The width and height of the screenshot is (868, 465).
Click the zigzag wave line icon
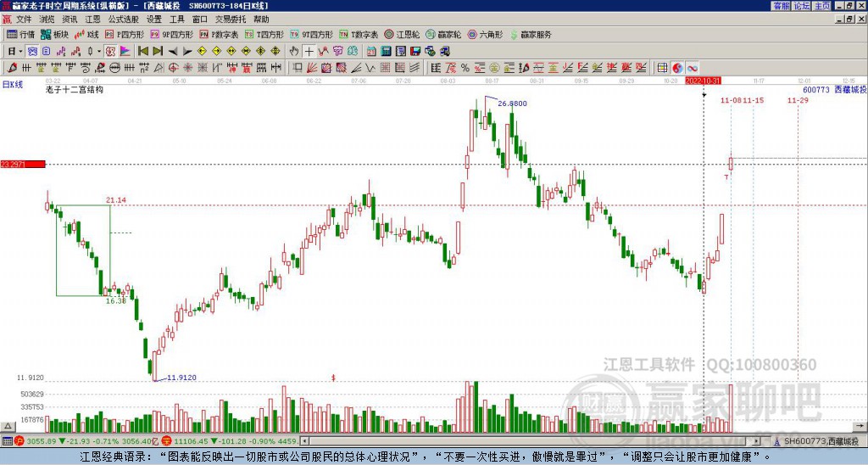click(370, 68)
